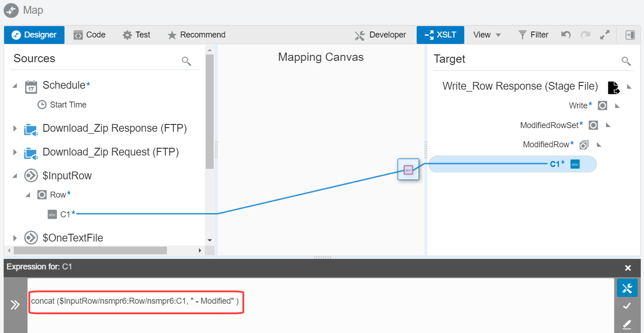Viewport: 644px width, 333px height.
Task: Toggle Developer mode in the toolbar
Action: [x=380, y=34]
